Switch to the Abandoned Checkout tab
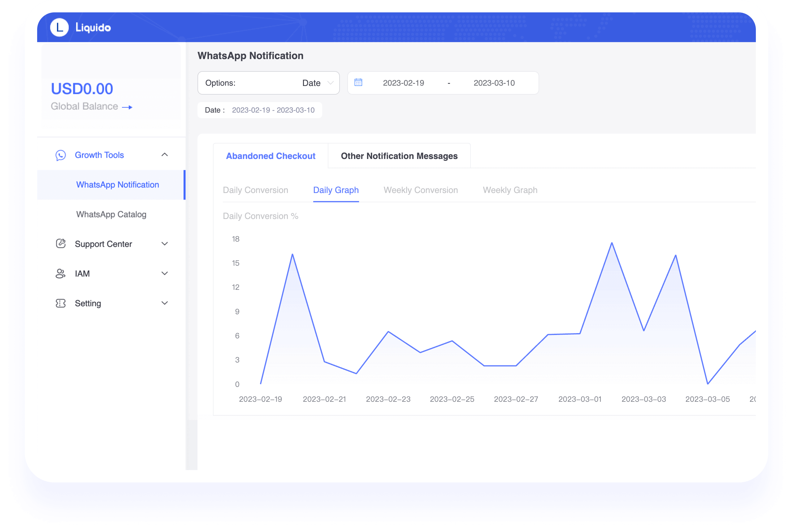793x532 pixels. [270, 156]
